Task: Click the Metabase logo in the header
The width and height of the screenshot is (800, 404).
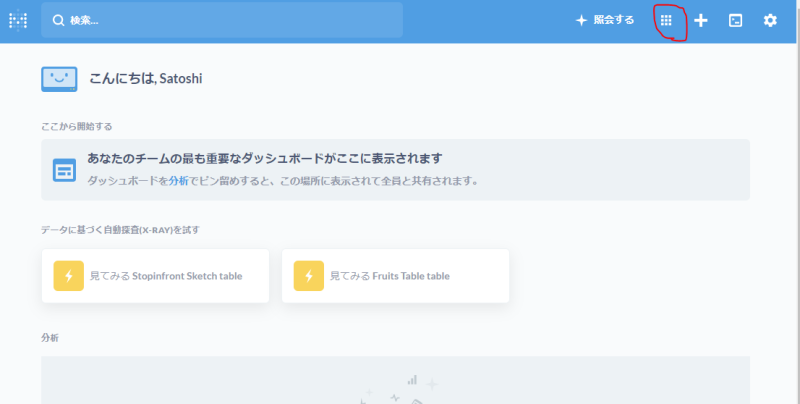Action: click(18, 20)
